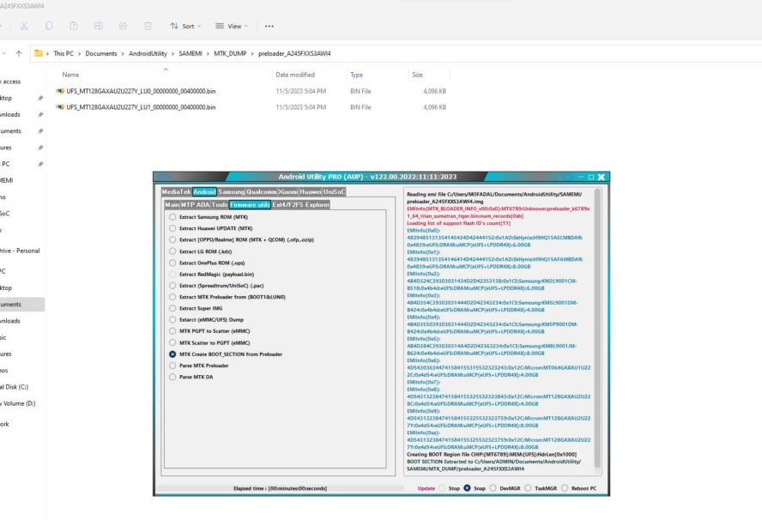Select Parse MTK Preloader option
Screen dimensions: 762x532
pyautogui.click(x=172, y=366)
